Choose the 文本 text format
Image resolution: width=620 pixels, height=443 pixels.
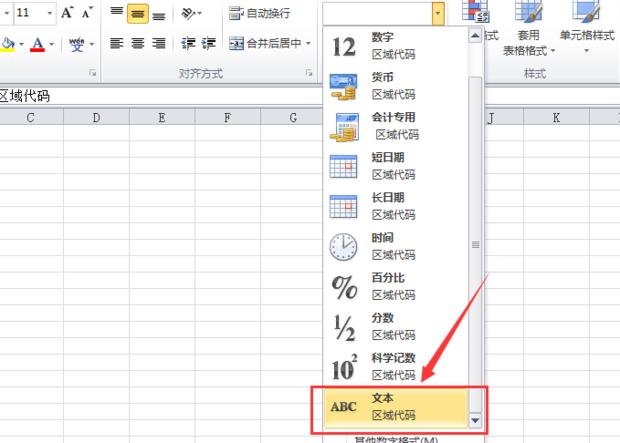click(x=395, y=407)
